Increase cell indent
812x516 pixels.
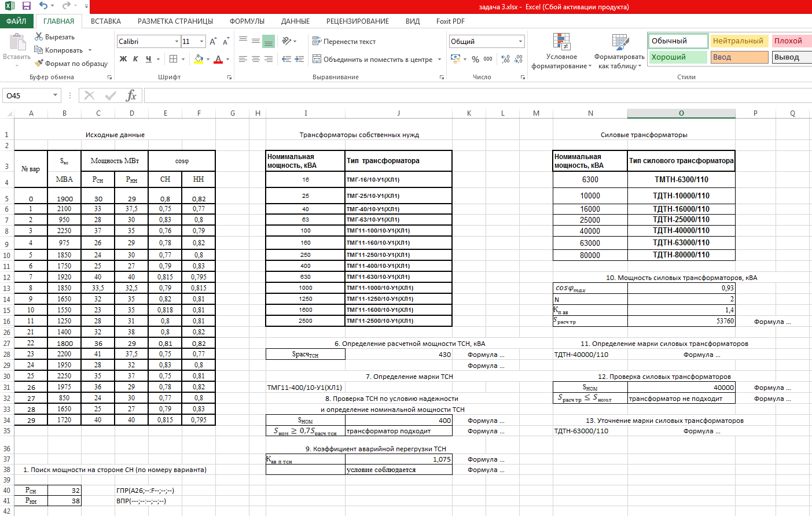pos(299,59)
